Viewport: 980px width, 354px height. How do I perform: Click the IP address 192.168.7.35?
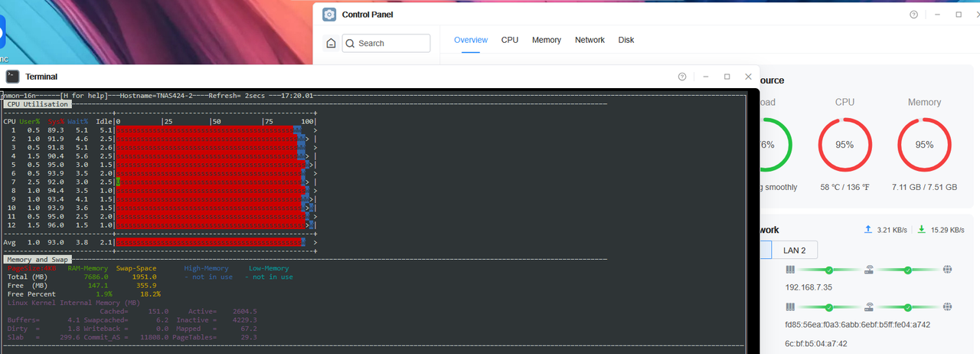[808, 288]
